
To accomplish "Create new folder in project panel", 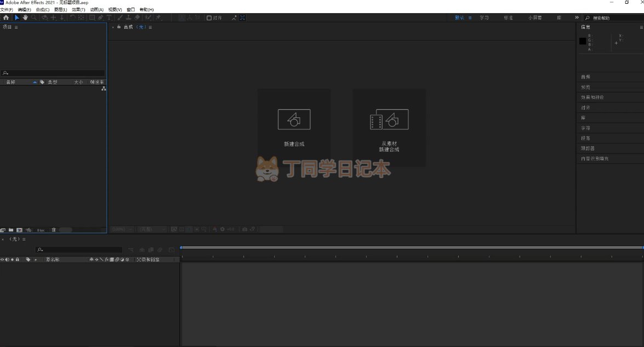I will point(11,230).
